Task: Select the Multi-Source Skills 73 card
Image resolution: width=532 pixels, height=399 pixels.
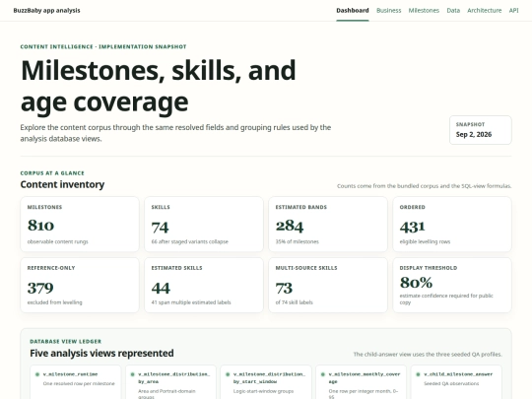Action: click(328, 285)
